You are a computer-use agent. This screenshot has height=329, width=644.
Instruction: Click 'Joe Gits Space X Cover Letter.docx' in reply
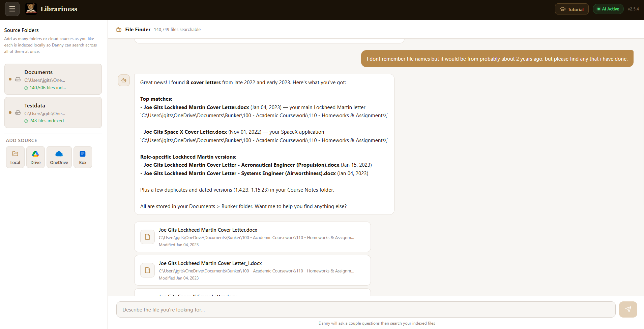tap(185, 132)
